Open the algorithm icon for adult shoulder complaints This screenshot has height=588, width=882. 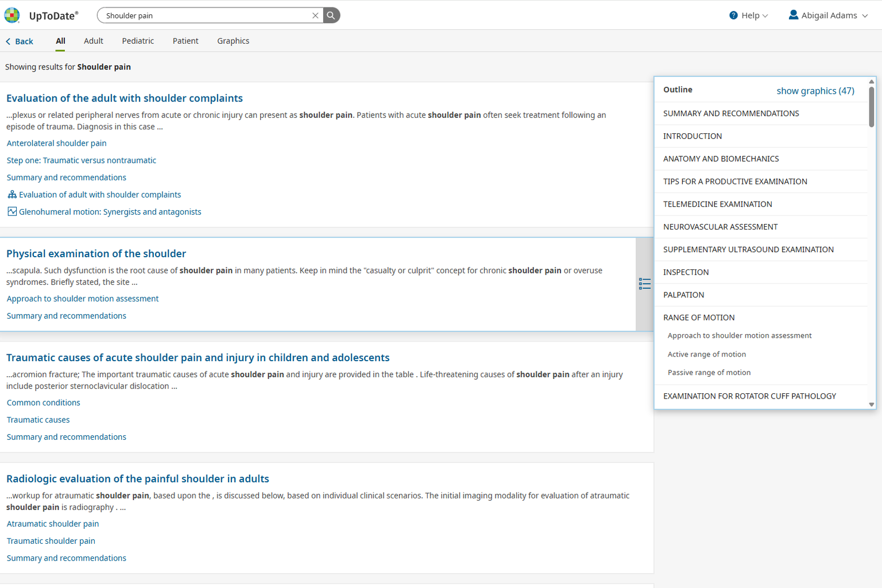click(12, 195)
